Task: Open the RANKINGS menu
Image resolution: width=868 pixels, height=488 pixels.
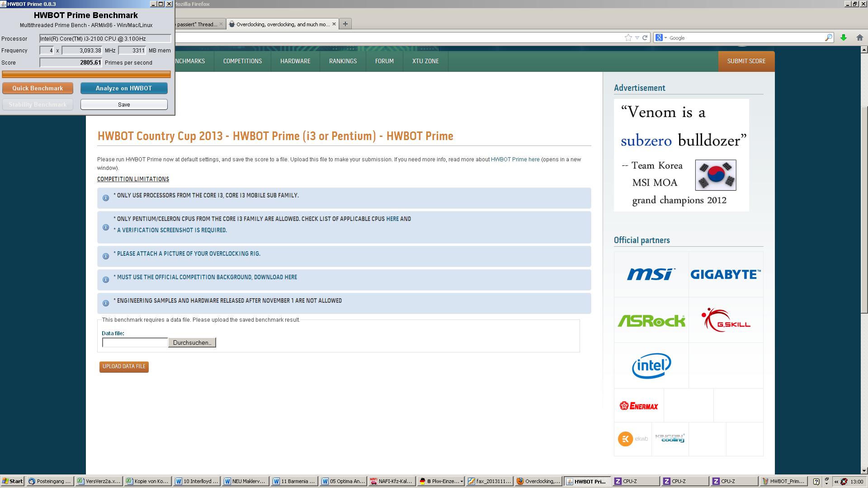Action: coord(343,61)
